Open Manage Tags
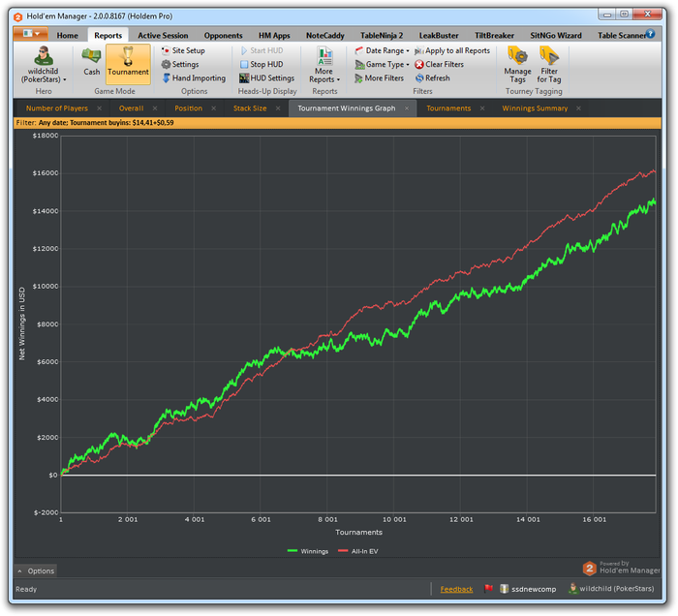Screen dimensions: 678x616 click(x=517, y=65)
